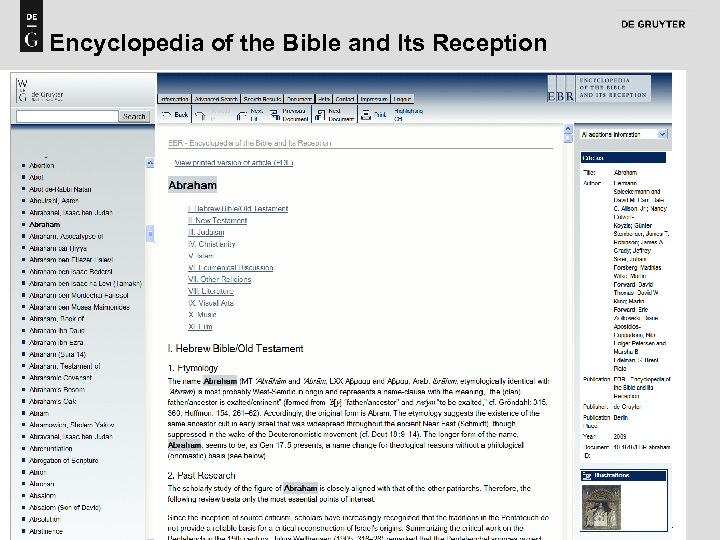Switch to the Search Results tab
This screenshot has height=540, width=720.
[262, 99]
